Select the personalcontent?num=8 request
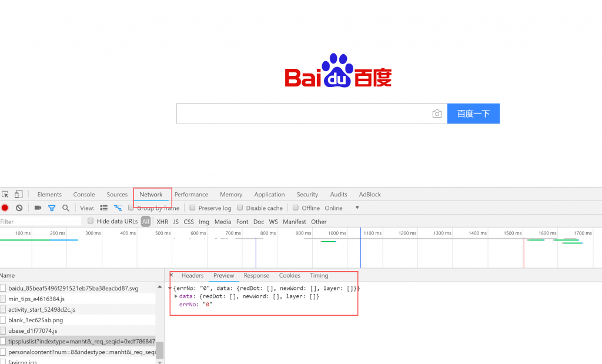 [x=78, y=352]
